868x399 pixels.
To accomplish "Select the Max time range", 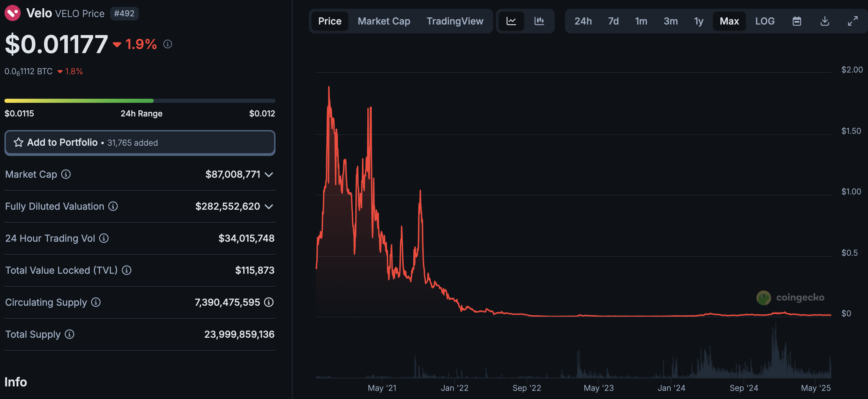I will pos(729,21).
